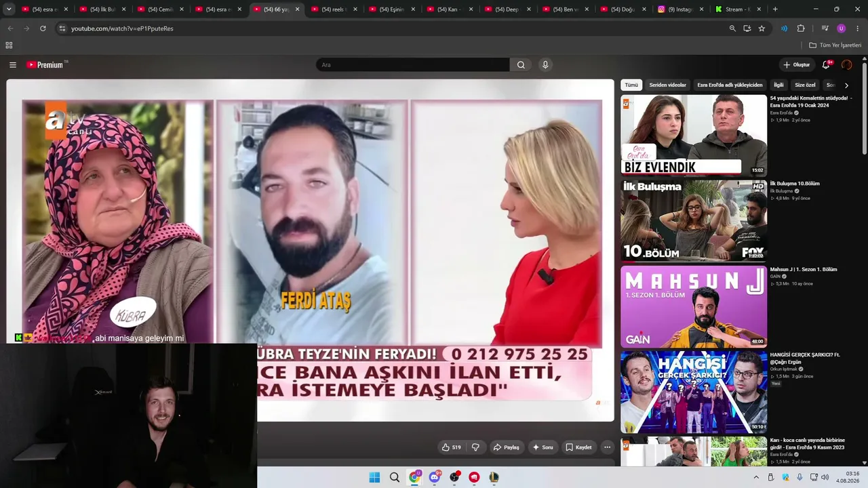Screen dimensions: 868x488
Task: Open the volume control in system tray
Action: pos(825,477)
